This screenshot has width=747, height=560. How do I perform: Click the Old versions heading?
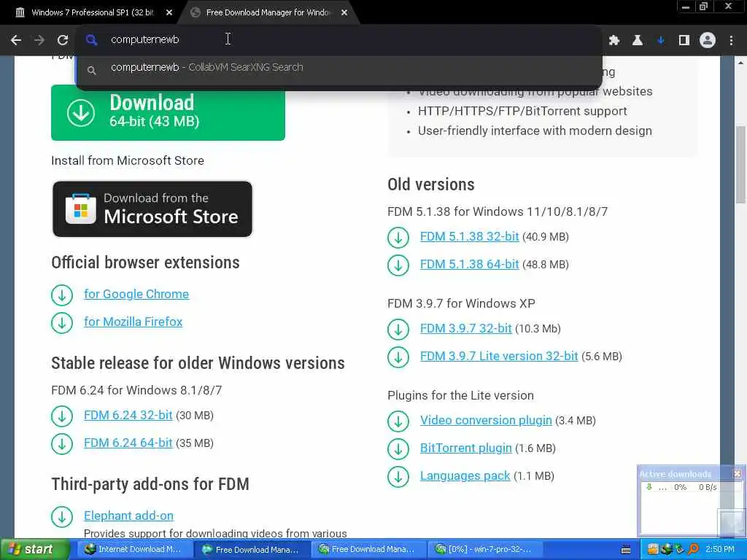[431, 184]
